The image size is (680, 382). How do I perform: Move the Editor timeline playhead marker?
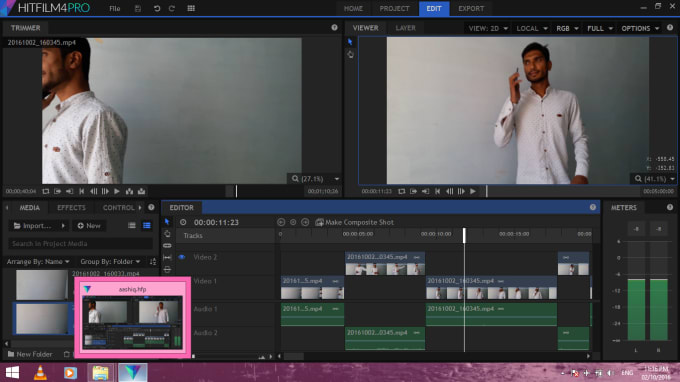(464, 235)
